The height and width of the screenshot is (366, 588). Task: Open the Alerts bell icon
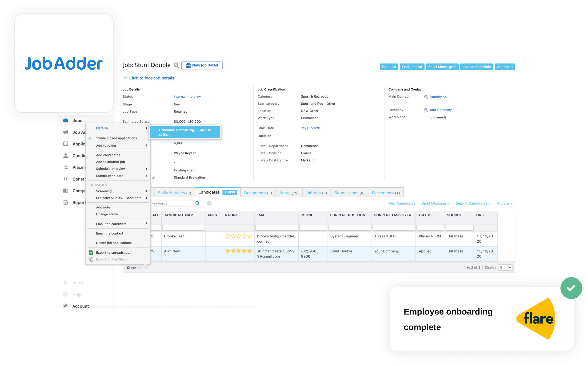click(x=65, y=283)
